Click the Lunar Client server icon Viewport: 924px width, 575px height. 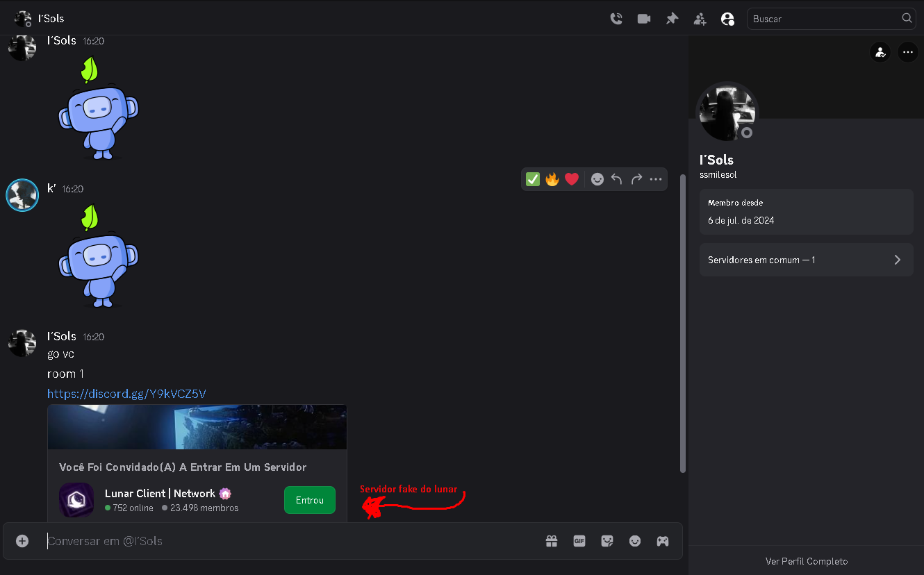tap(76, 500)
